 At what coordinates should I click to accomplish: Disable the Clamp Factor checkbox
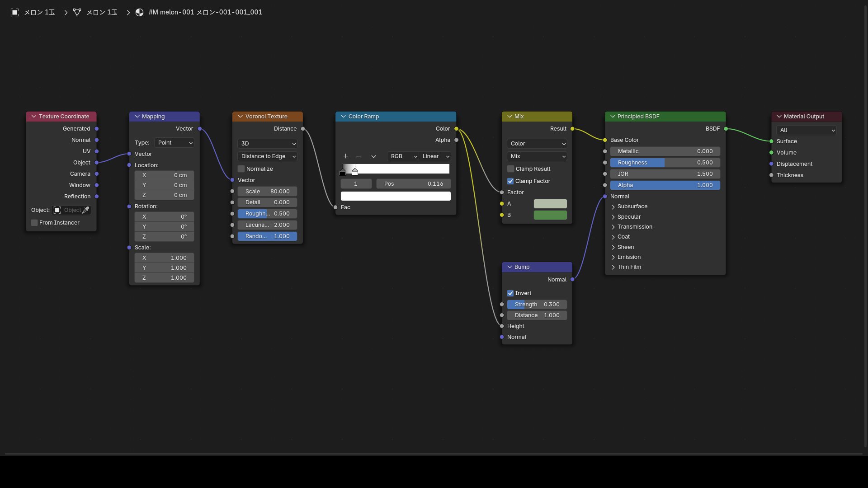pyautogui.click(x=510, y=181)
